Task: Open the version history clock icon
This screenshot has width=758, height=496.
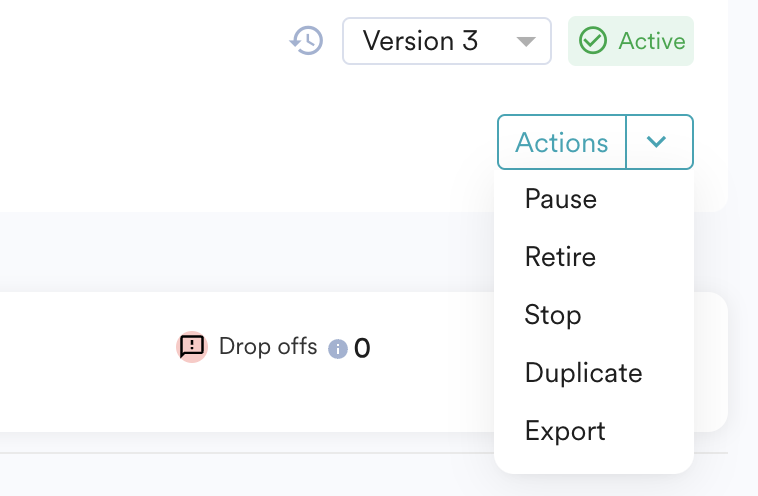Action: coord(307,41)
